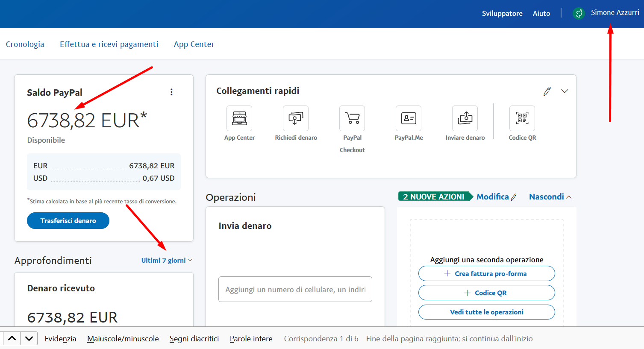Click the Inviare denaro icon

[465, 118]
